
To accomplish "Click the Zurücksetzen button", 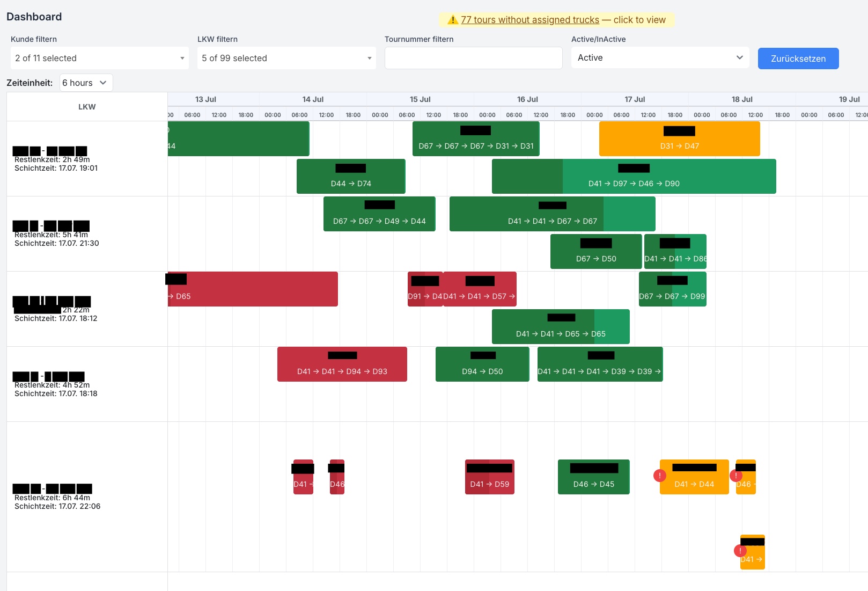I will click(x=798, y=59).
